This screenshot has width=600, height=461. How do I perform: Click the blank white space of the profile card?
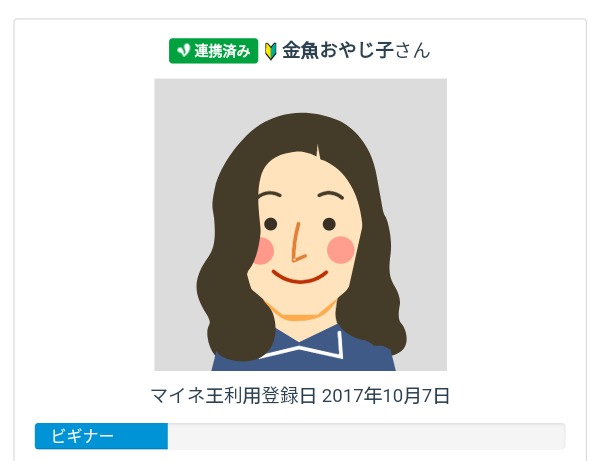(84, 230)
